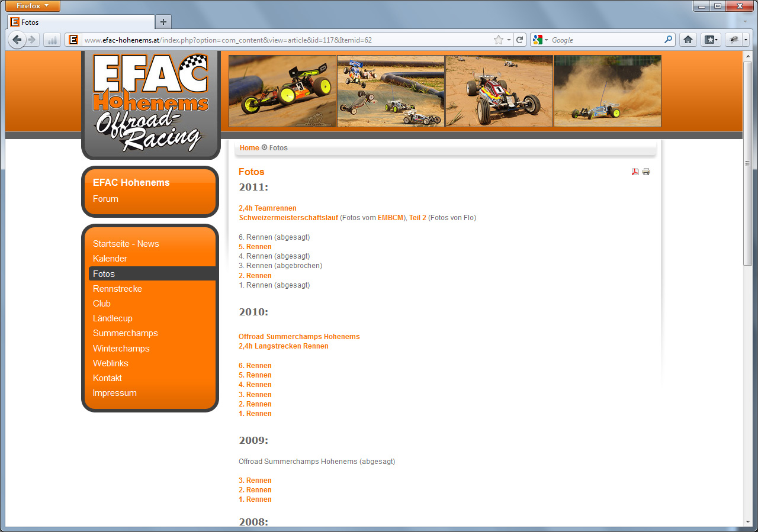
Task: Follow the EMBCM link
Action: coord(390,218)
